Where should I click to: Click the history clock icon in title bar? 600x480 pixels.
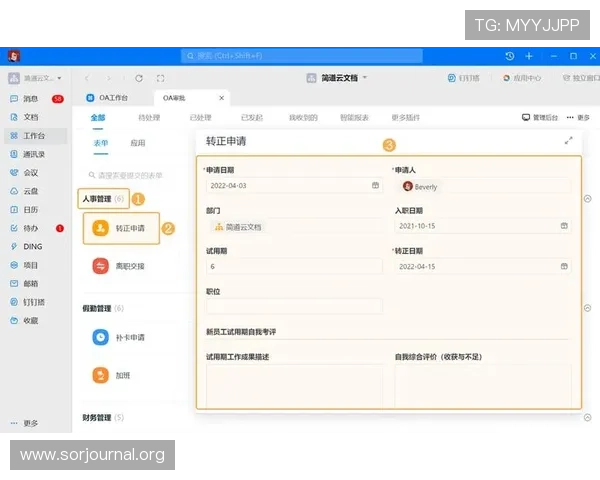(x=510, y=56)
